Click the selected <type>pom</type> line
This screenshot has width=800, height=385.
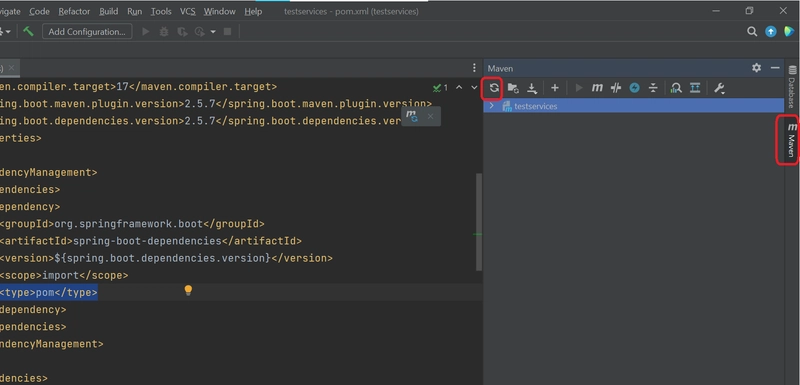pyautogui.click(x=48, y=293)
